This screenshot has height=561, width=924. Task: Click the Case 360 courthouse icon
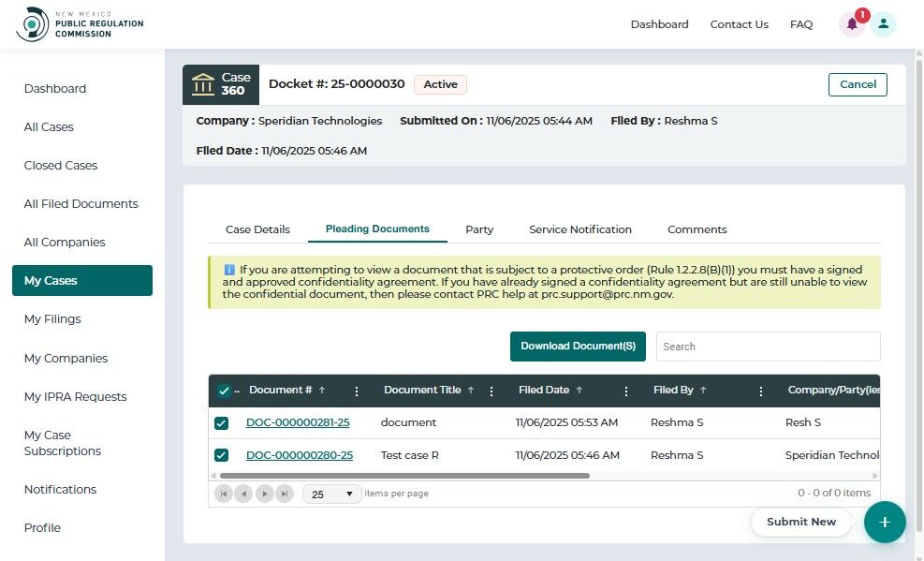point(203,84)
